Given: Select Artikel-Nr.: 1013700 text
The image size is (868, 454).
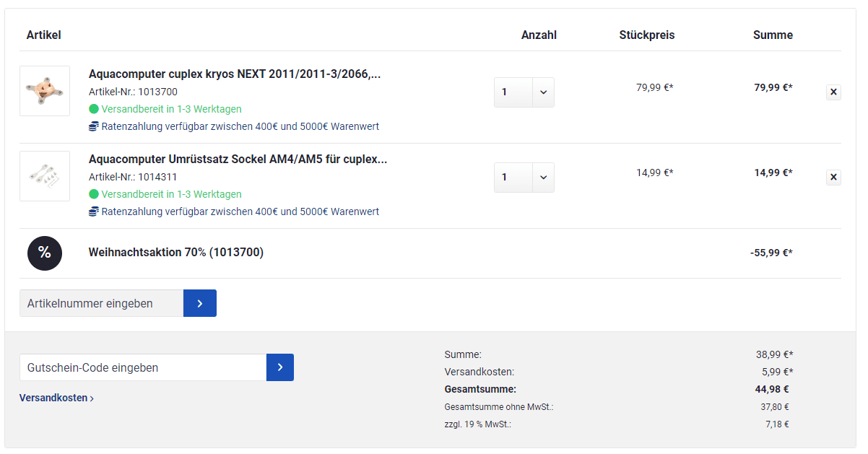Looking at the screenshot, I should coord(133,92).
